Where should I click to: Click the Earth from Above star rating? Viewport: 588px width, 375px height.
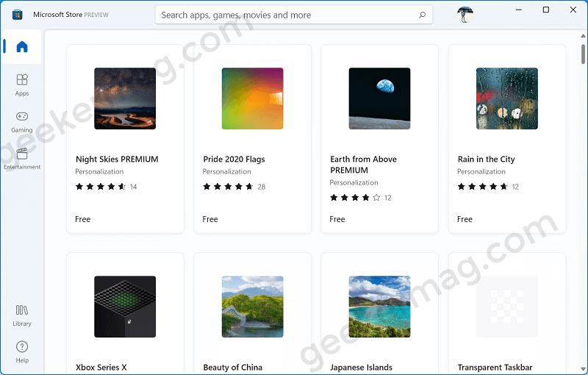[355, 198]
